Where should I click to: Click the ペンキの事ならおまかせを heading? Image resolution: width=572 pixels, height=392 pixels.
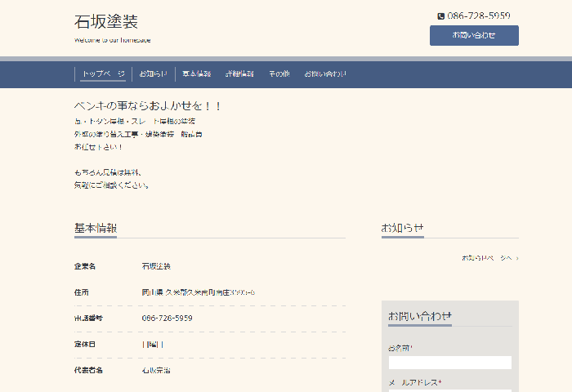[x=147, y=106]
